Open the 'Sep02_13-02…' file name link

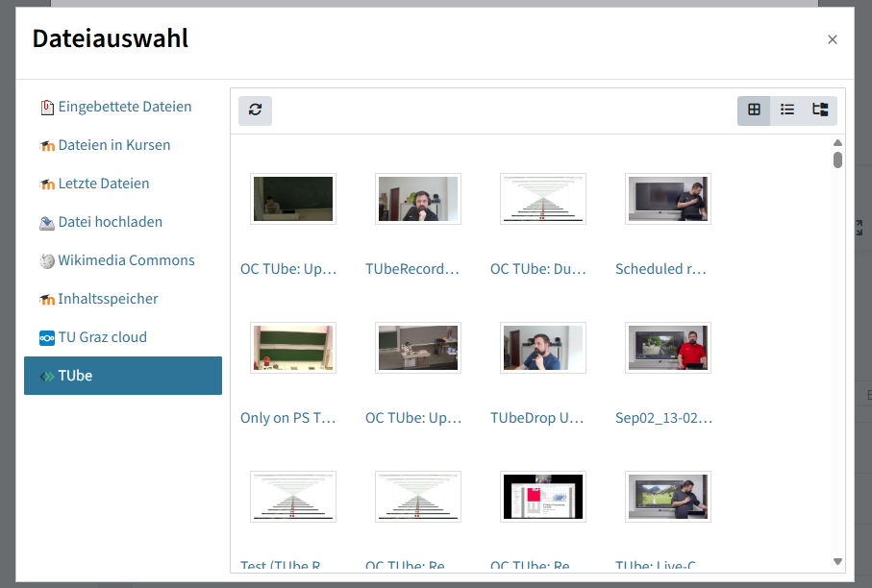click(x=663, y=418)
